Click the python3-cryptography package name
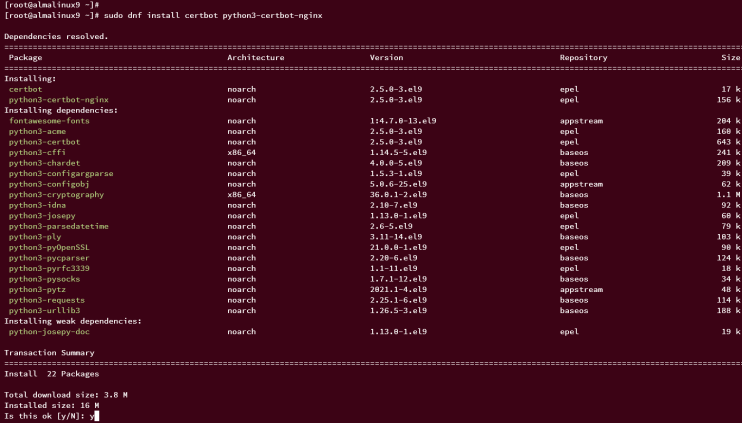 (x=56, y=194)
